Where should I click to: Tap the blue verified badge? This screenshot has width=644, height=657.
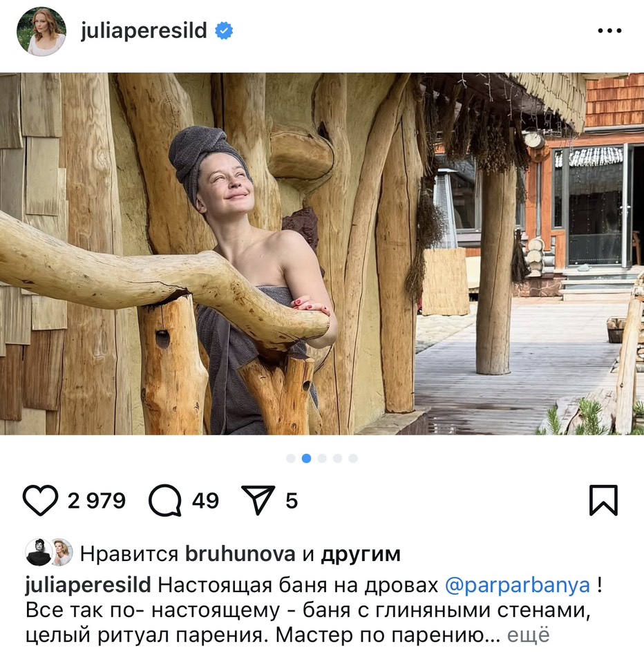pyautogui.click(x=224, y=31)
